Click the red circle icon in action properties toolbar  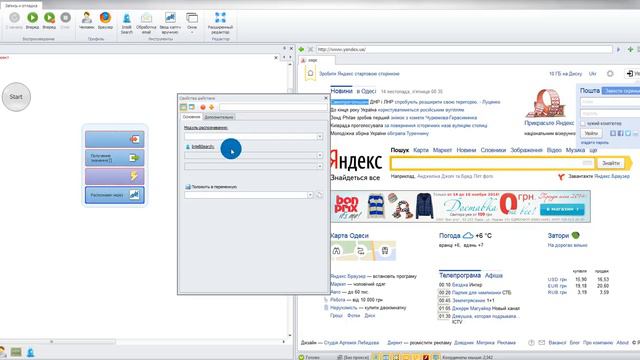[203, 107]
